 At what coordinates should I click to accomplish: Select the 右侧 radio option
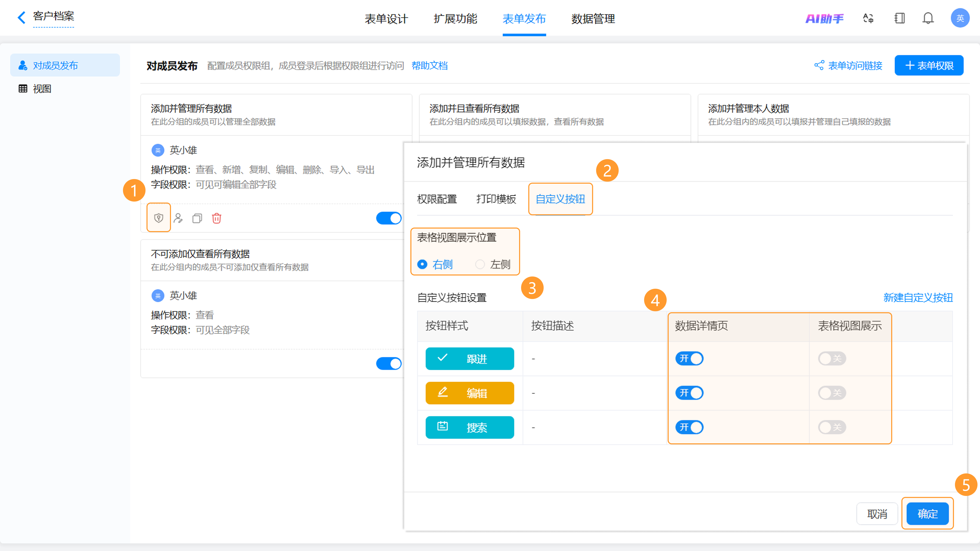pos(422,264)
